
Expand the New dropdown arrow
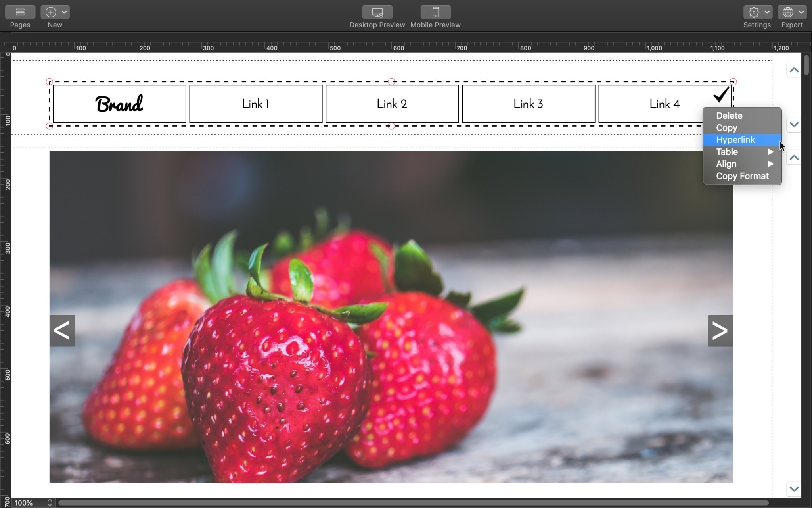click(x=64, y=12)
